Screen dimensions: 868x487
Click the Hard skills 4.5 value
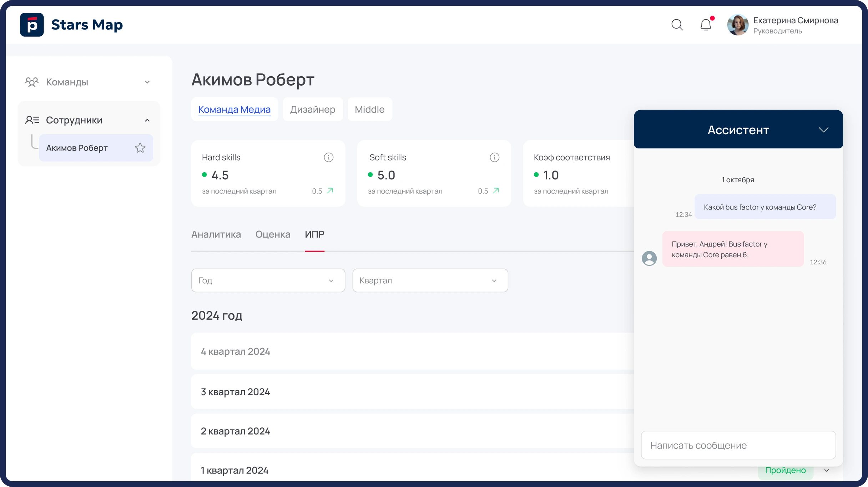[x=220, y=175]
